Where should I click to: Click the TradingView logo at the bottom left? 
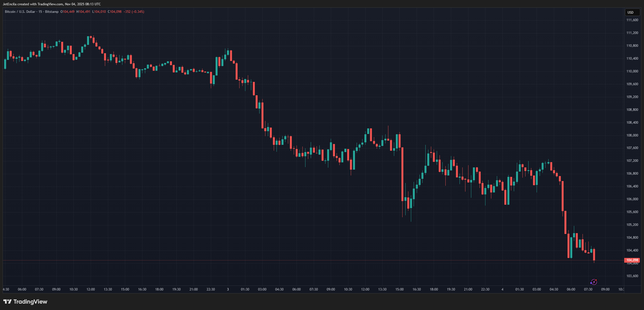click(x=25, y=302)
